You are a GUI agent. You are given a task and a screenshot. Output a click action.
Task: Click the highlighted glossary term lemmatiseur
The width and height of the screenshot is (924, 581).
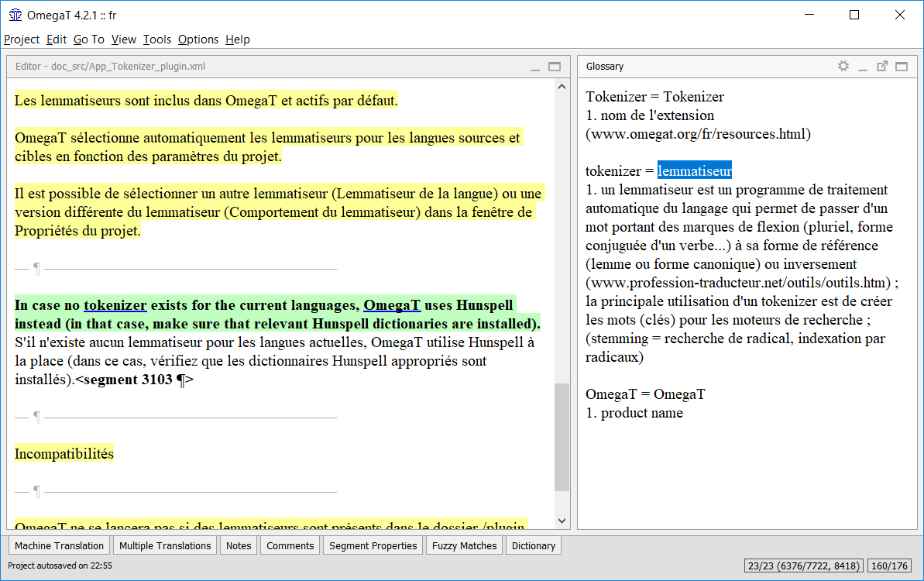pyautogui.click(x=694, y=171)
